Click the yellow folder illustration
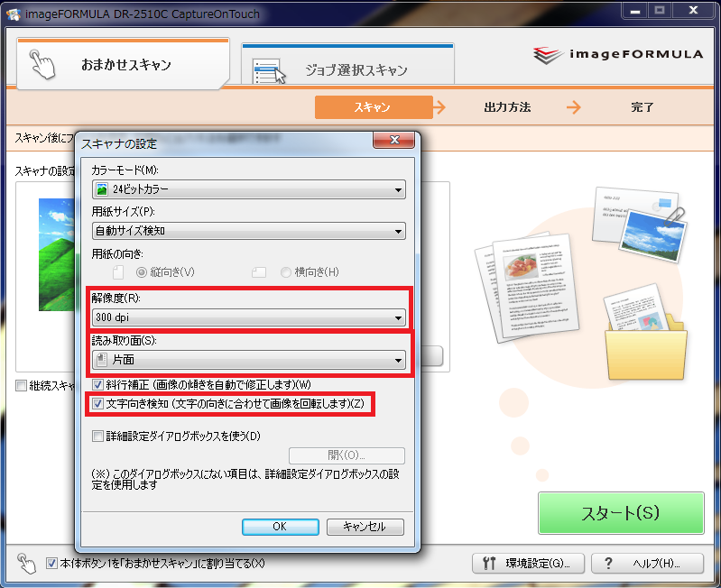 pyautogui.click(x=645, y=349)
